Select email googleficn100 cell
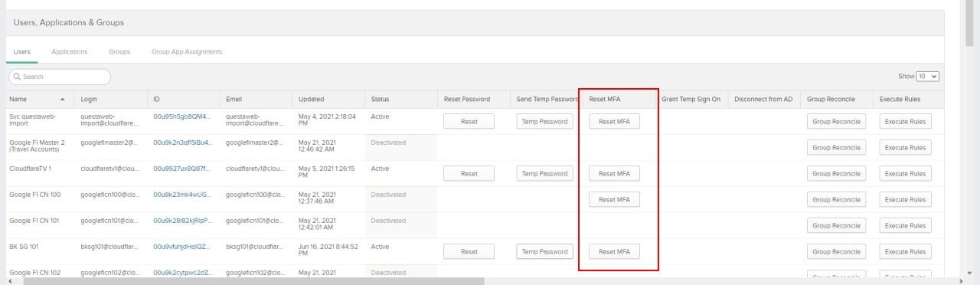980x285 pixels. [x=255, y=195]
